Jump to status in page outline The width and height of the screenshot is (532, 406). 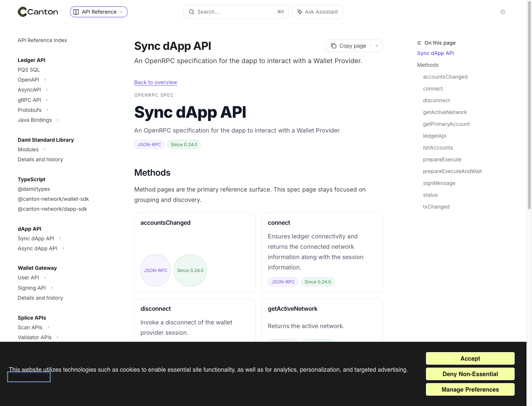click(x=430, y=195)
